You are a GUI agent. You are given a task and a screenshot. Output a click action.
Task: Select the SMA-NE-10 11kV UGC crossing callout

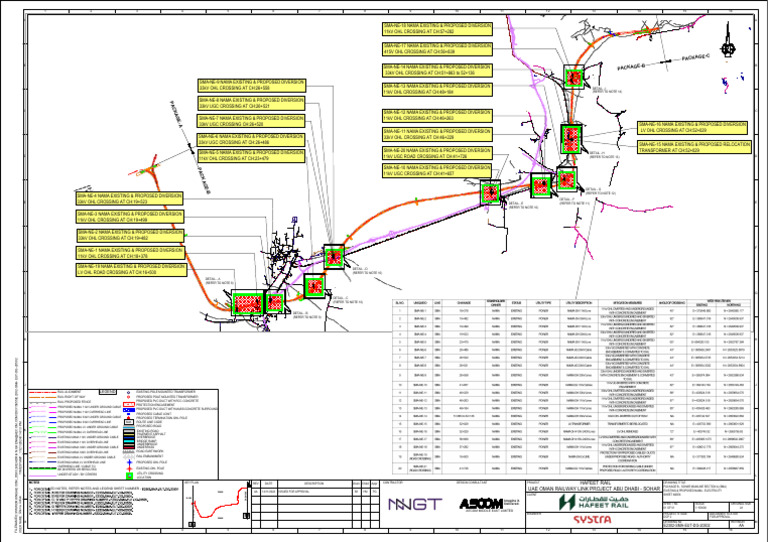pyautogui.click(x=437, y=170)
